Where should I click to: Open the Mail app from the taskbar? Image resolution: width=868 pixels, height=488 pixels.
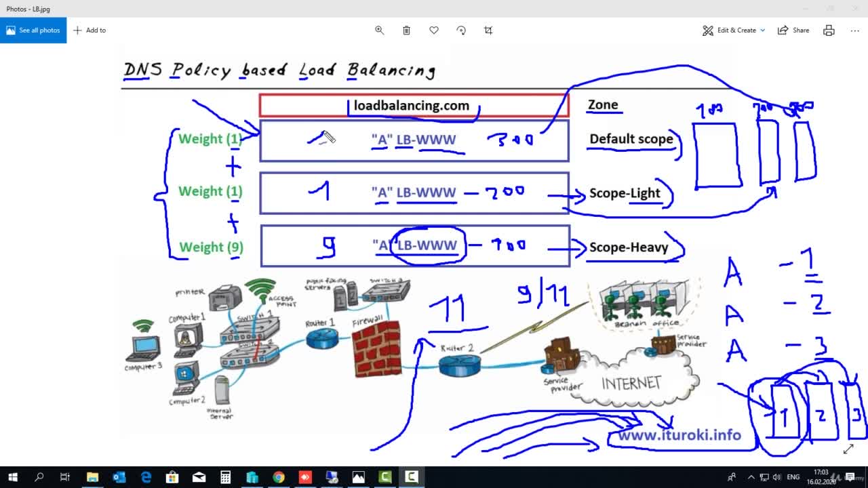tap(199, 477)
